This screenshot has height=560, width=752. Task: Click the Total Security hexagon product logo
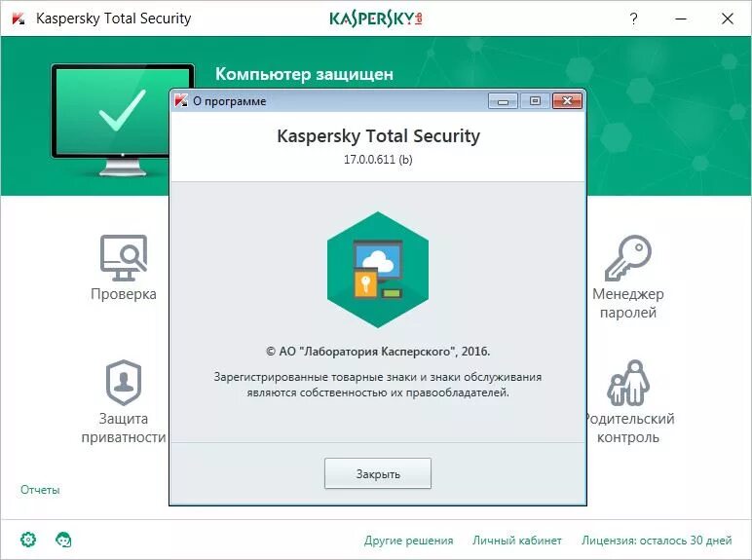378,270
